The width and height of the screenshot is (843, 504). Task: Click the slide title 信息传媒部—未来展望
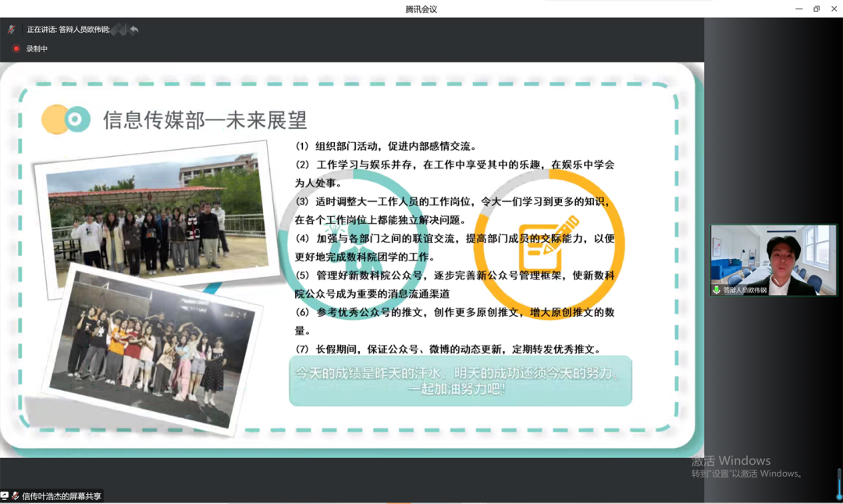[x=205, y=120]
